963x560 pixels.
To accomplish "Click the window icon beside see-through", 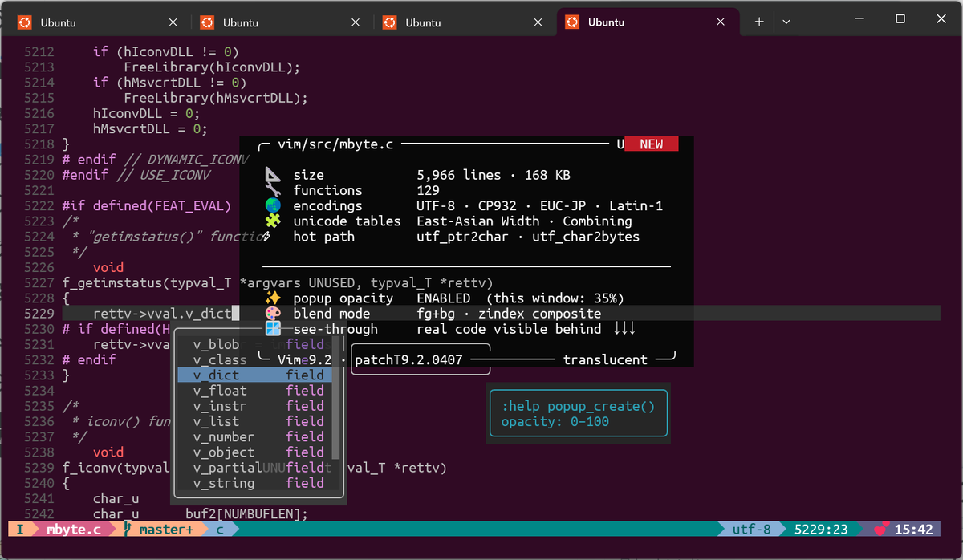I will click(x=273, y=329).
